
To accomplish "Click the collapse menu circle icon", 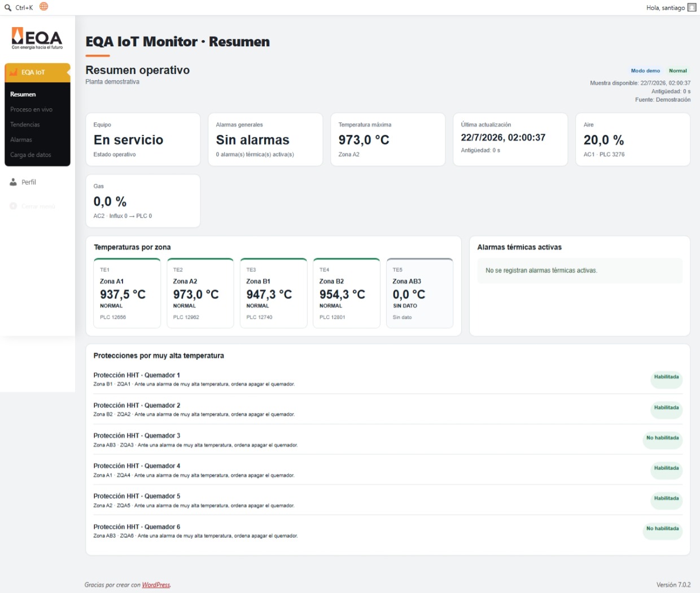I will pyautogui.click(x=14, y=206).
